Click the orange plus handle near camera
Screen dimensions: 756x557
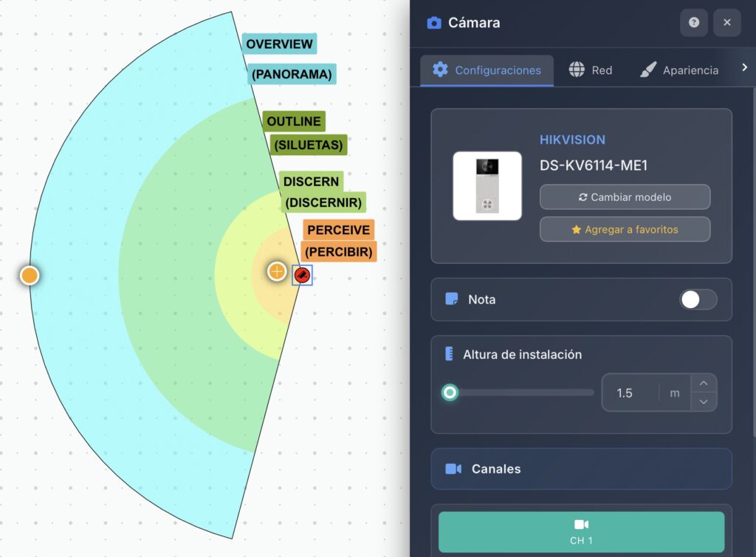277,272
